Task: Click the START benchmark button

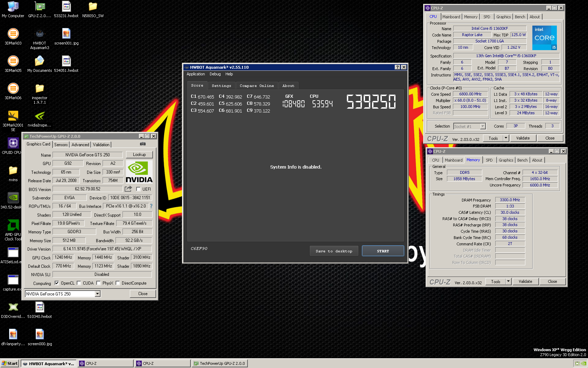Action: click(383, 251)
